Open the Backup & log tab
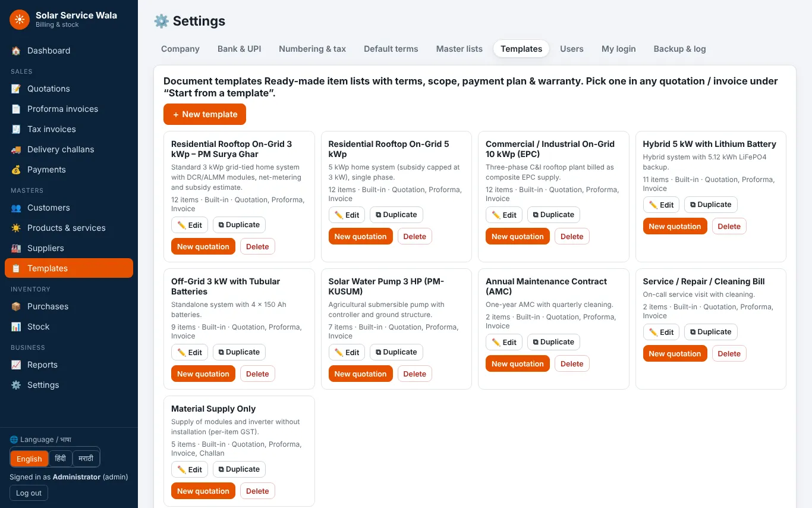 679,49
